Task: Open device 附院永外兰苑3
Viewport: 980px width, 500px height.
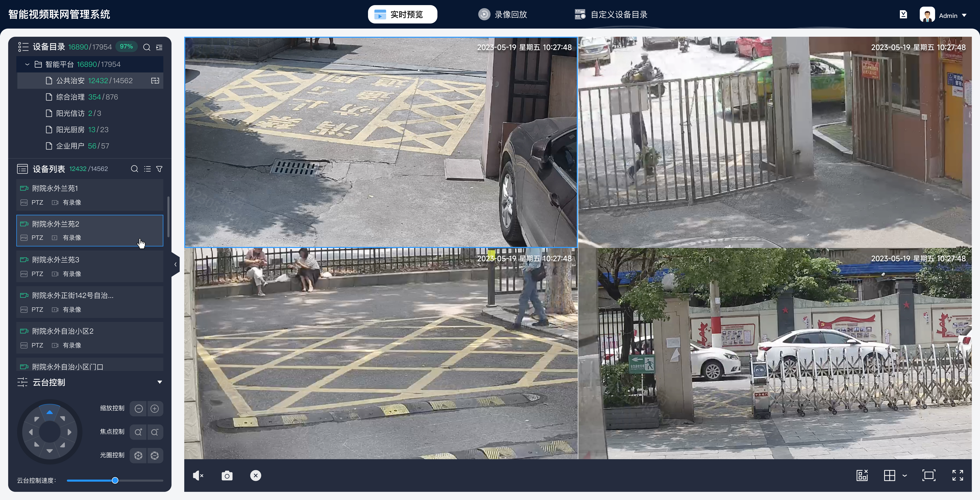Action: click(90, 266)
